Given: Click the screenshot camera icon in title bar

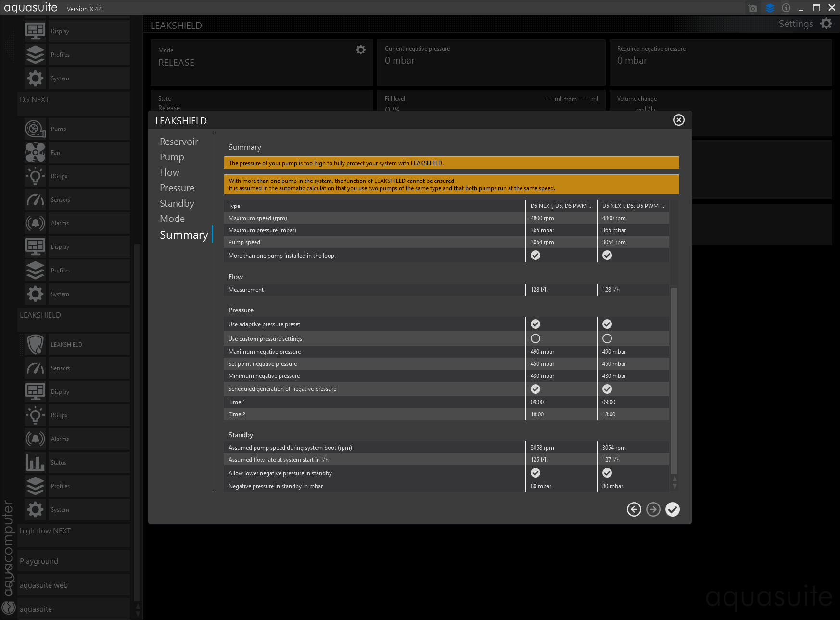Looking at the screenshot, I should pyautogui.click(x=752, y=8).
